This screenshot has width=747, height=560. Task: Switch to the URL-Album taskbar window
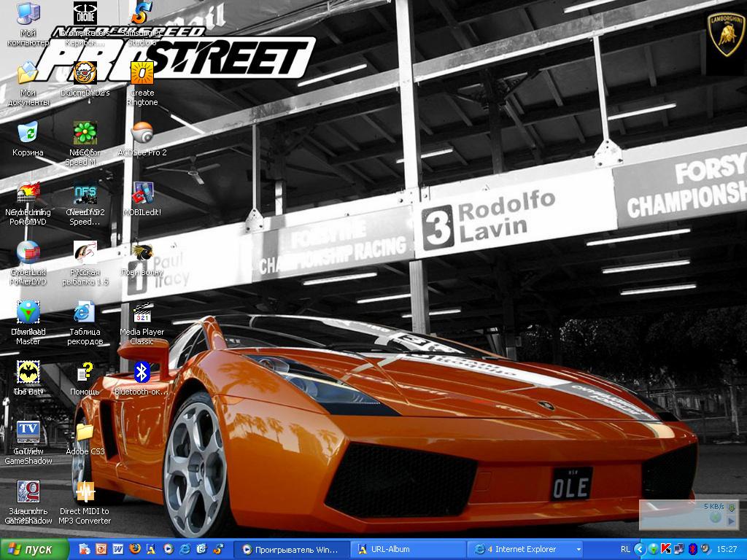pyautogui.click(x=407, y=550)
